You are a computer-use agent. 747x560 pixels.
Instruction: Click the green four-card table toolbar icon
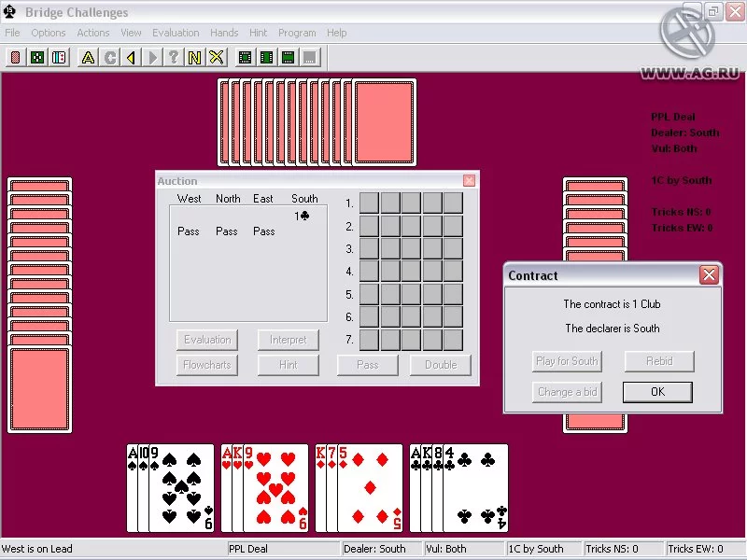coord(37,58)
